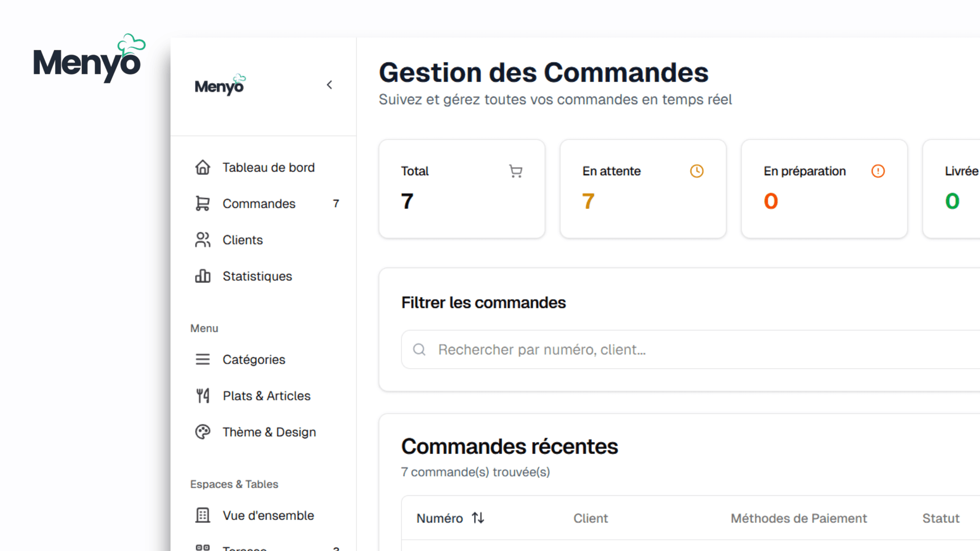Click the '7 commande(s) trouvée(s)' text
Screen dimensions: 980x551
click(x=475, y=472)
